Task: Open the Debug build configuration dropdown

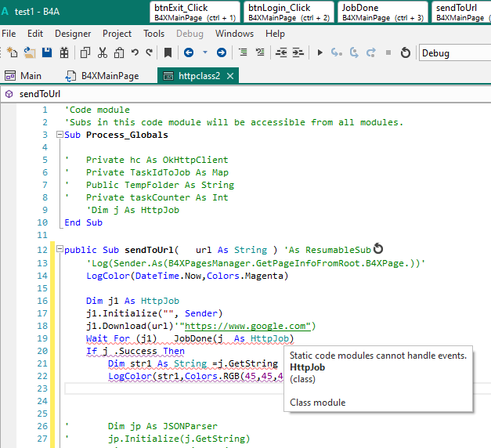Action: pyautogui.click(x=454, y=52)
